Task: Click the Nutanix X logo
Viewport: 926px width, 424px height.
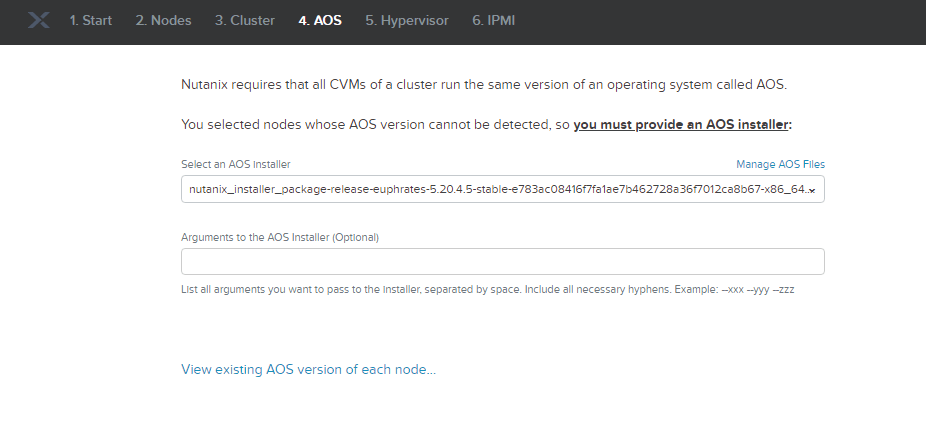Action: tap(39, 21)
